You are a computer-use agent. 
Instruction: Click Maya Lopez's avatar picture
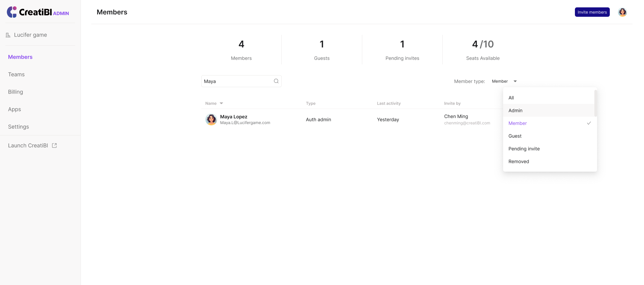click(211, 119)
